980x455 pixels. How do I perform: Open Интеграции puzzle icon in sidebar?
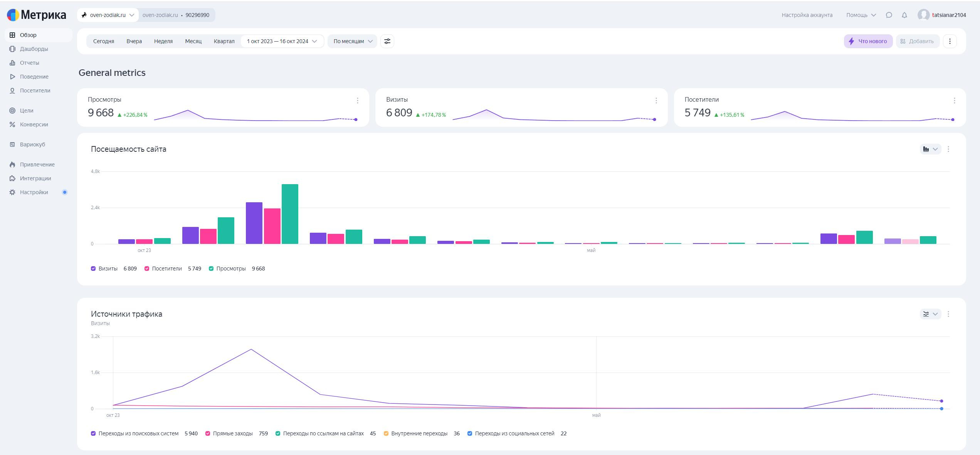(x=12, y=178)
